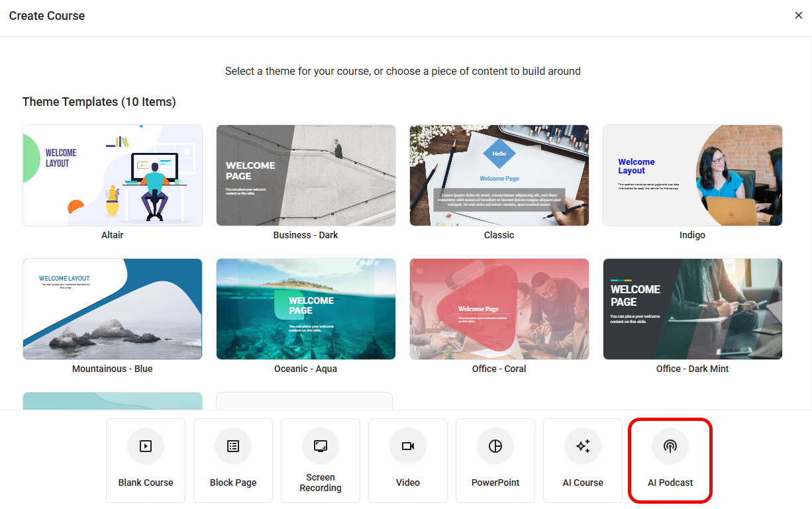Choose the Business - Dark theme thumbnail
Screen dimensions: 812x509
[x=306, y=175]
